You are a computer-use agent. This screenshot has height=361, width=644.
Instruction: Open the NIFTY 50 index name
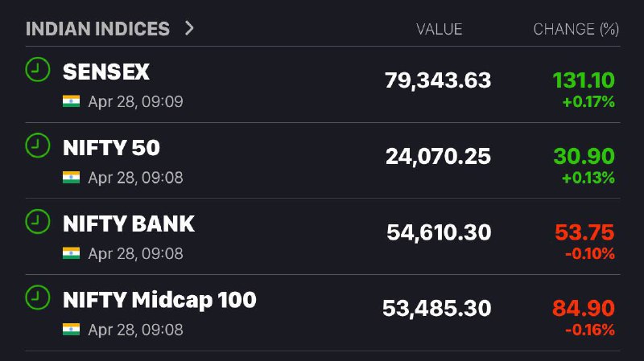point(111,148)
